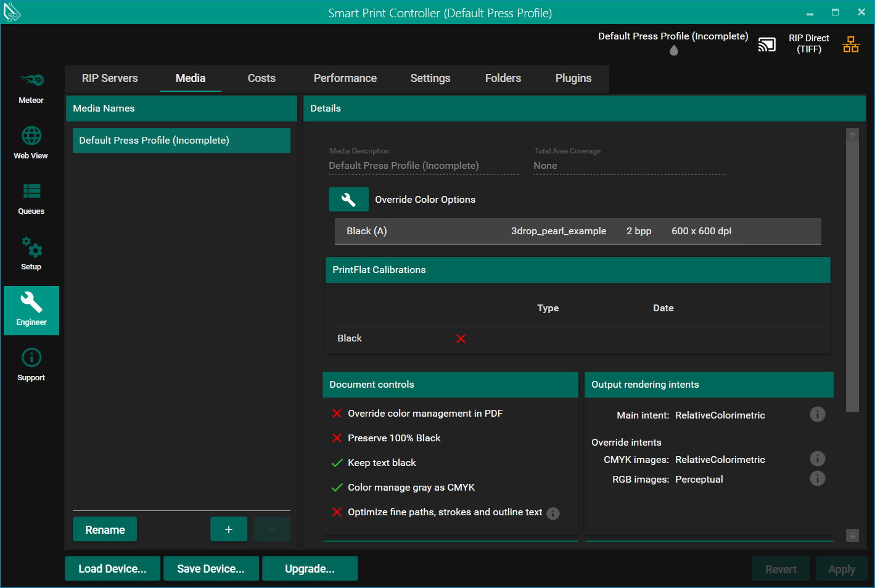Open the Performance tab
875x588 pixels.
(x=345, y=78)
